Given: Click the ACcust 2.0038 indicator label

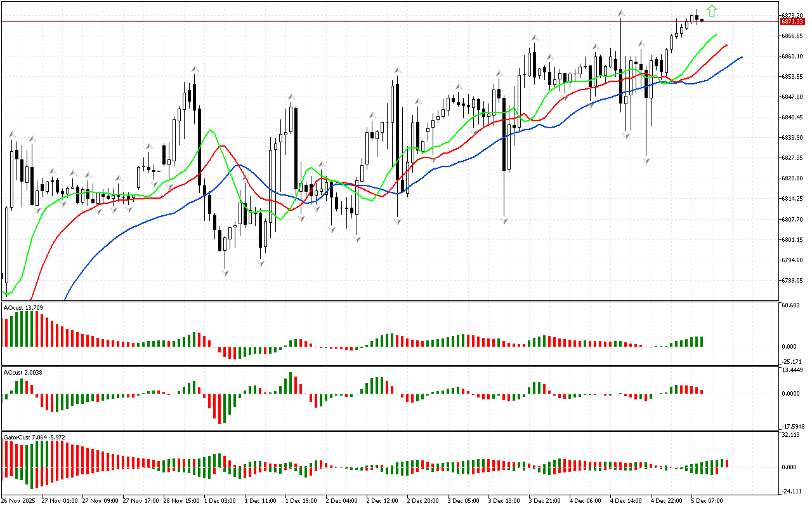Looking at the screenshot, I should coord(23,372).
